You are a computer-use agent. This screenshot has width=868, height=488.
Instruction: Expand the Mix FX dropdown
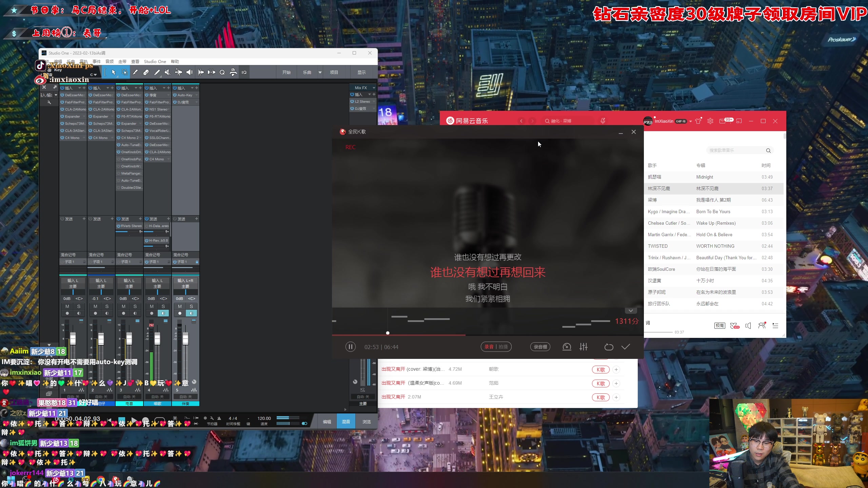pos(374,88)
